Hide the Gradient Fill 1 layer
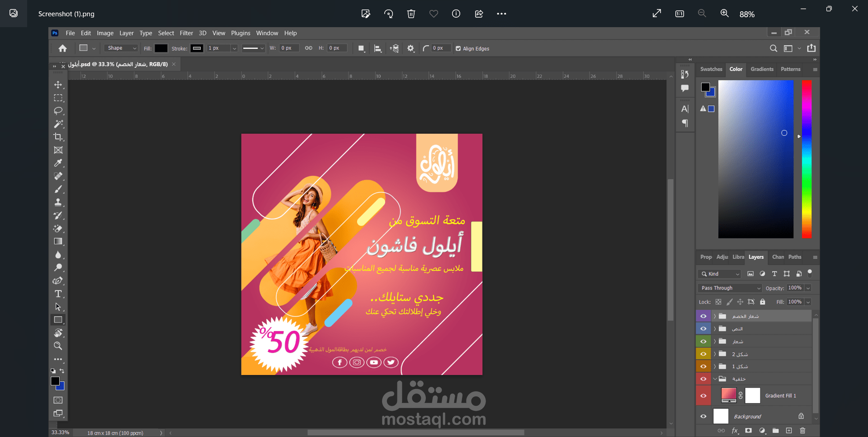 coord(703,396)
